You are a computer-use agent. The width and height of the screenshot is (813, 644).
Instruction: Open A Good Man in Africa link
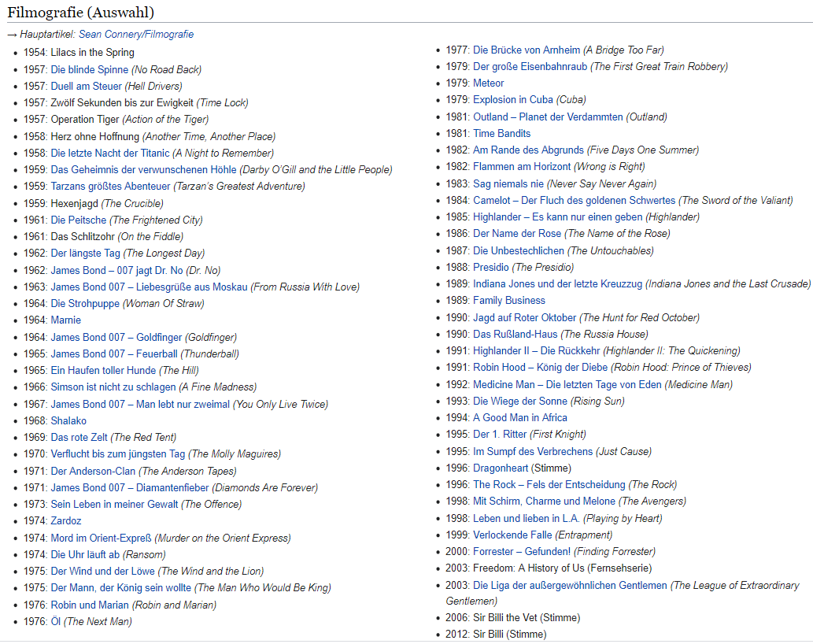520,417
